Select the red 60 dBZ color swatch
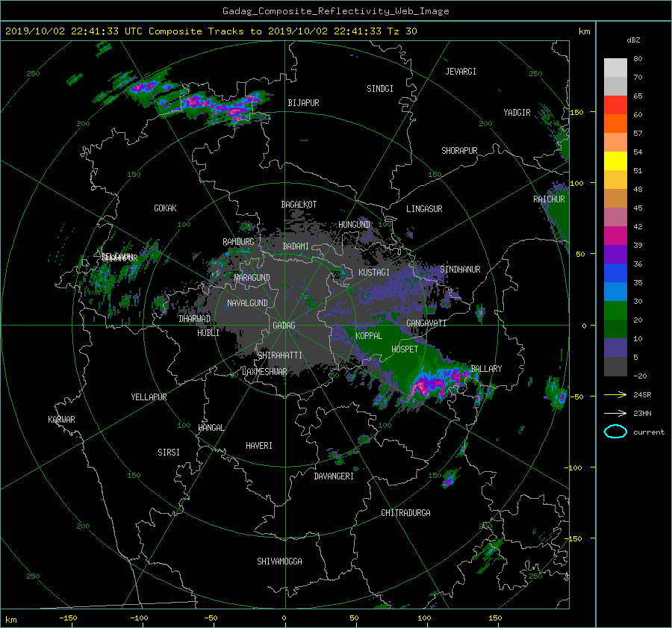The width and height of the screenshot is (672, 628). click(x=615, y=105)
